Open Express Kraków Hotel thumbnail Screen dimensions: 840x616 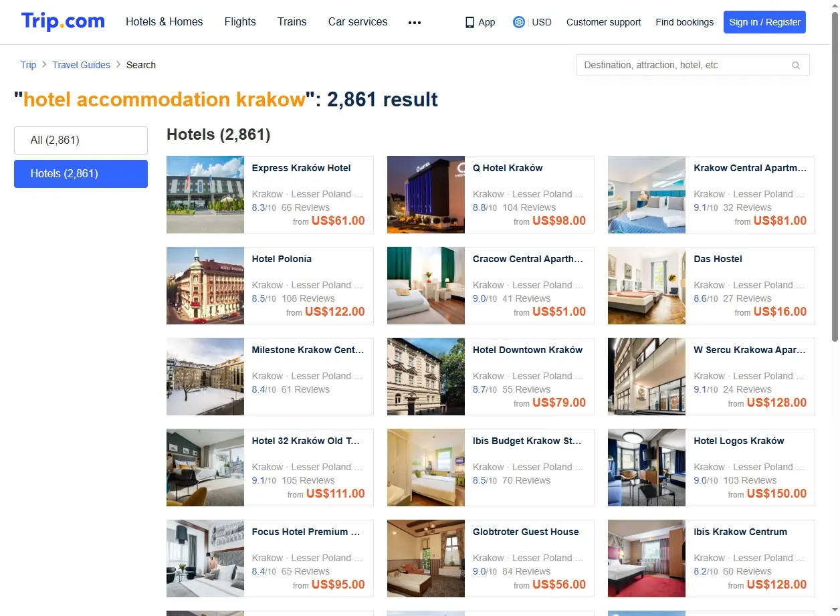pos(205,195)
